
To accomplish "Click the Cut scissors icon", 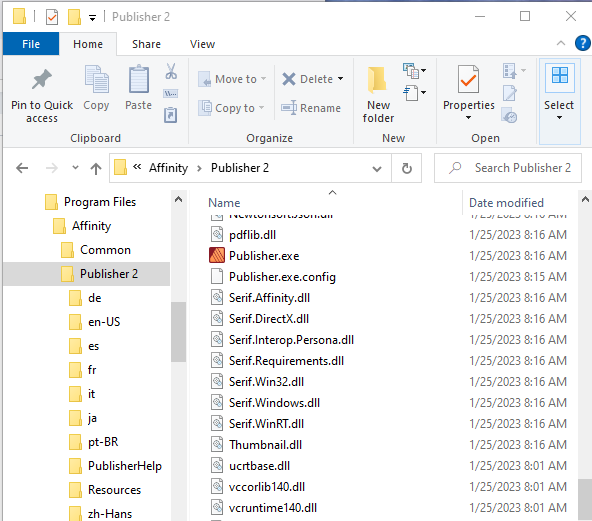I will (171, 71).
